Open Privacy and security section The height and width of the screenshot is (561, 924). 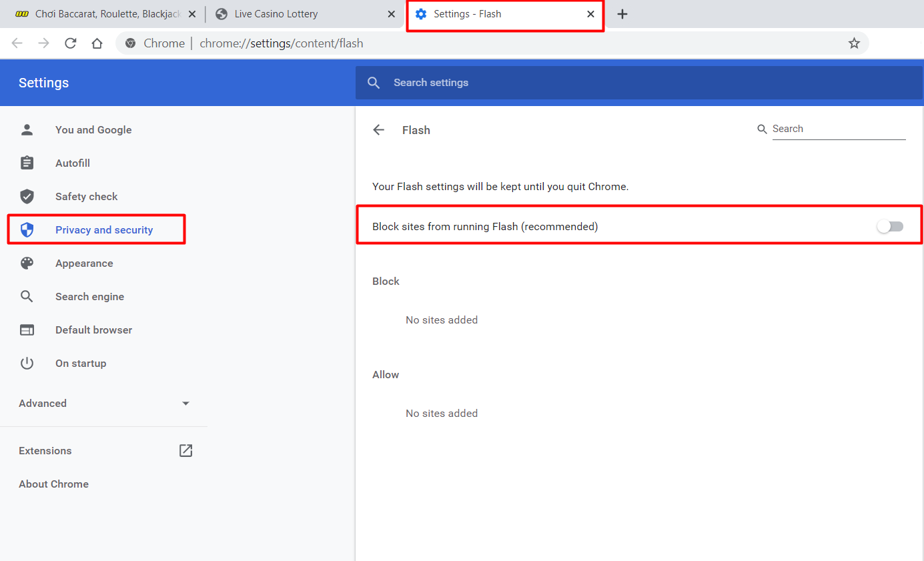coord(104,230)
